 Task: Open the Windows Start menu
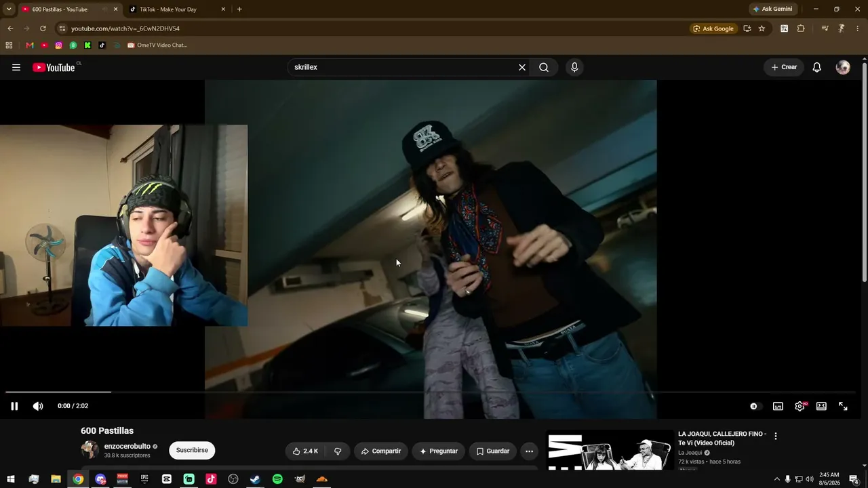(11, 479)
